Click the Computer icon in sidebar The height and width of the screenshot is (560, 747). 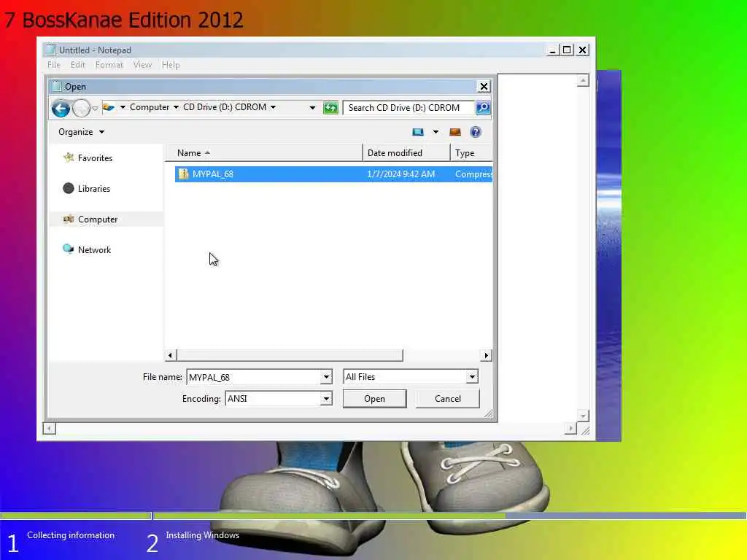click(69, 219)
